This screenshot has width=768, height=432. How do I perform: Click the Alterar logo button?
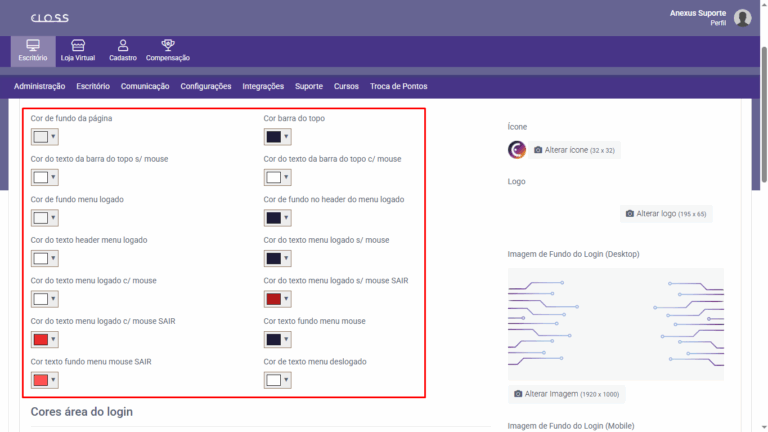point(665,214)
